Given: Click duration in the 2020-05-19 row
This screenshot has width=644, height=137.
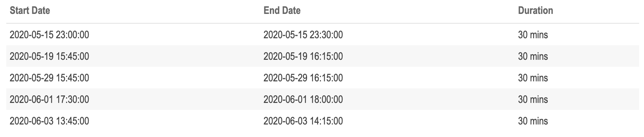Looking at the screenshot, I should 533,56.
